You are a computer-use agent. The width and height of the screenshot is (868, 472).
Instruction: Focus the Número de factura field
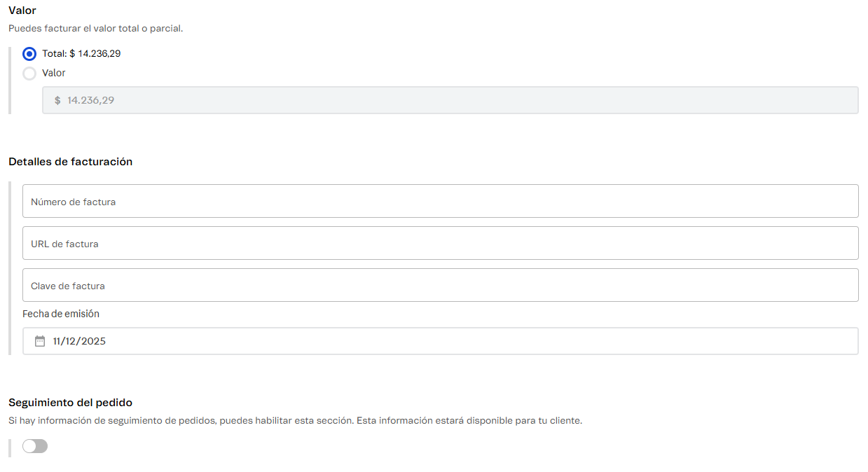click(440, 202)
